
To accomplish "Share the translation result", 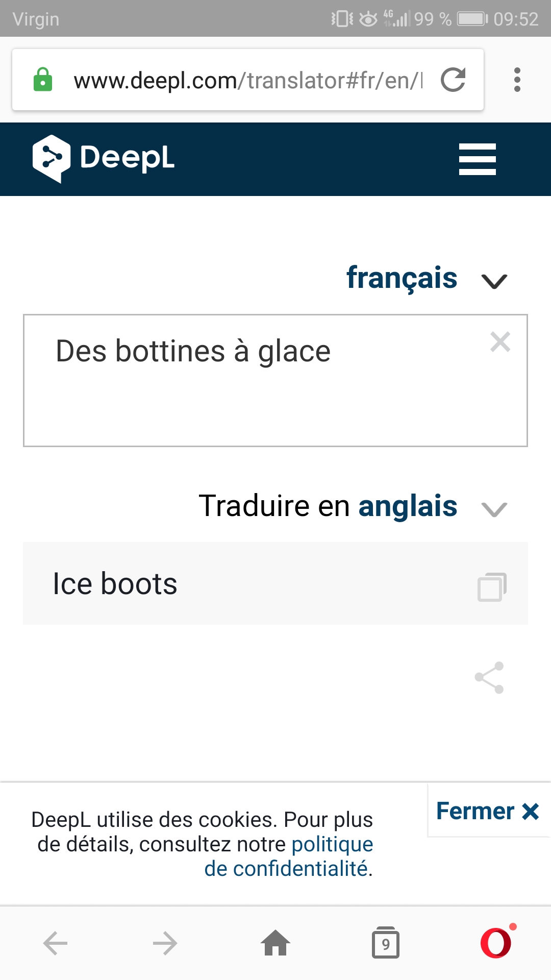I will pos(489,678).
